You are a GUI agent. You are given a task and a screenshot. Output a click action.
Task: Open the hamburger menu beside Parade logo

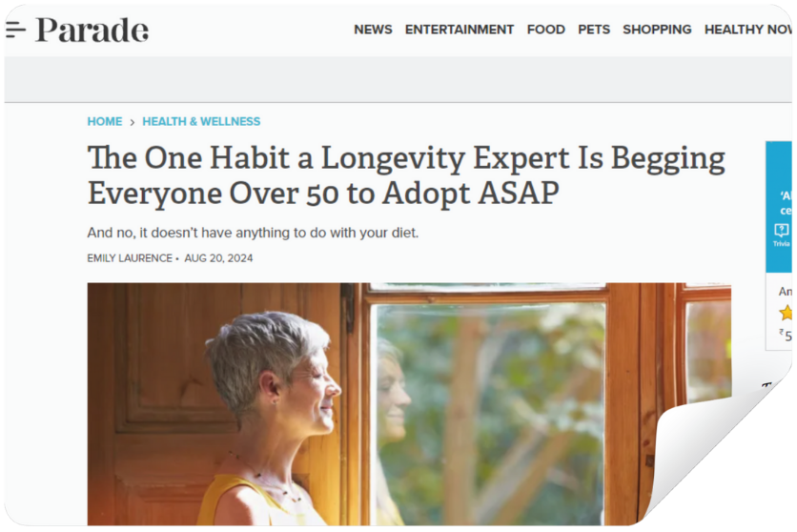click(16, 30)
